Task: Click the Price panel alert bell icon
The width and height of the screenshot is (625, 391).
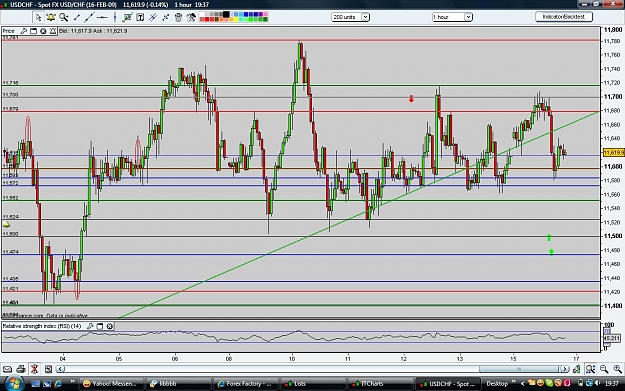Action: pyautogui.click(x=53, y=31)
